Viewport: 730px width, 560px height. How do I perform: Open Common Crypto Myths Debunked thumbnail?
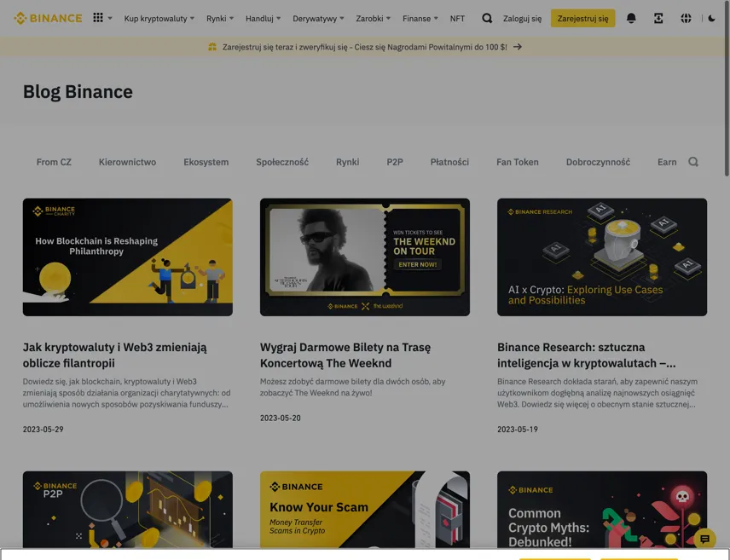pyautogui.click(x=602, y=509)
